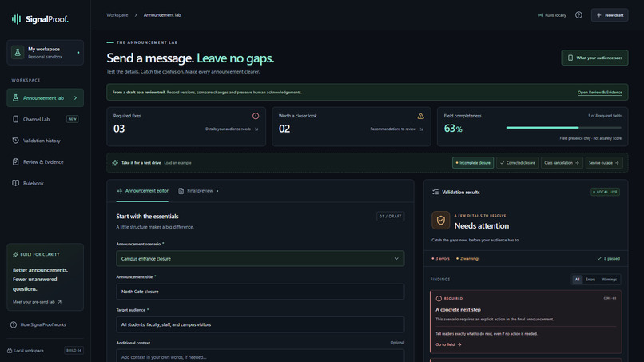The width and height of the screenshot is (644, 362).
Task: Open Review & Evidence in sidebar
Action: [46, 162]
